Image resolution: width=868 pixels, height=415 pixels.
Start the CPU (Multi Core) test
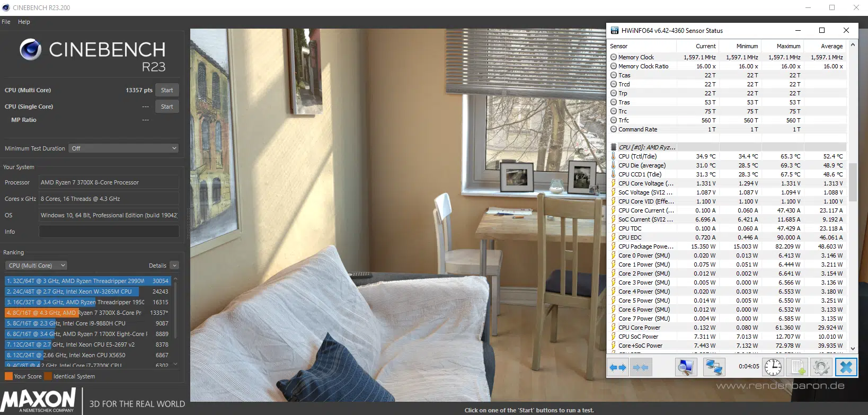pos(167,90)
